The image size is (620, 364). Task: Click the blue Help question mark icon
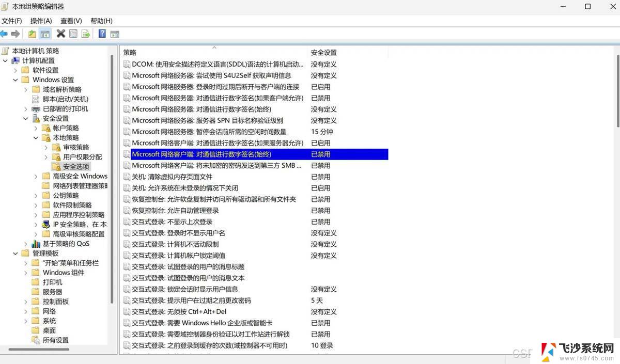[102, 34]
